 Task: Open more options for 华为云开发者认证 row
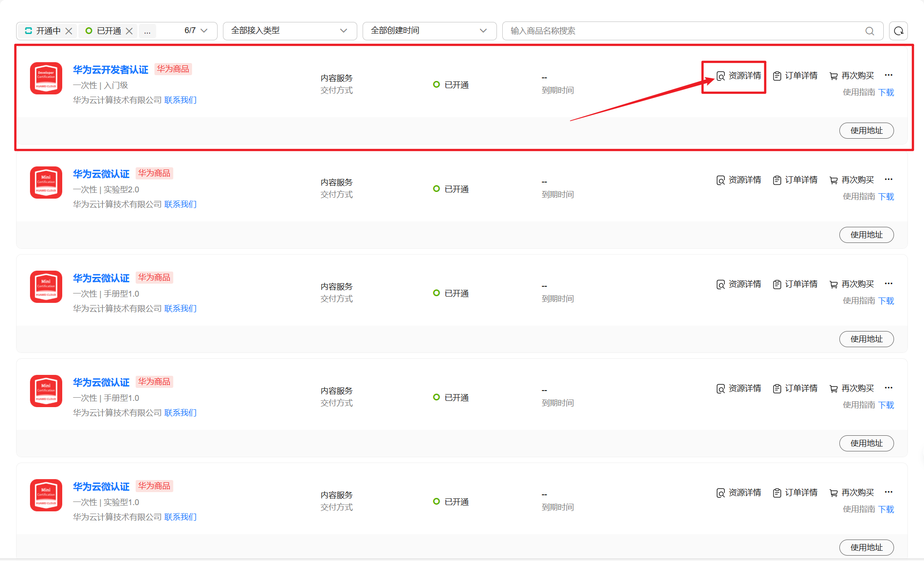[x=889, y=75]
